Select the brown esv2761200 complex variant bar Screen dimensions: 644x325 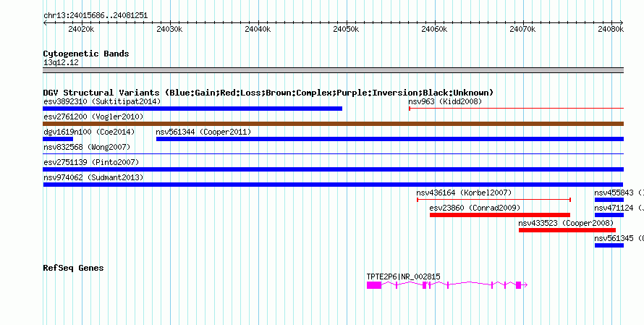point(333,124)
